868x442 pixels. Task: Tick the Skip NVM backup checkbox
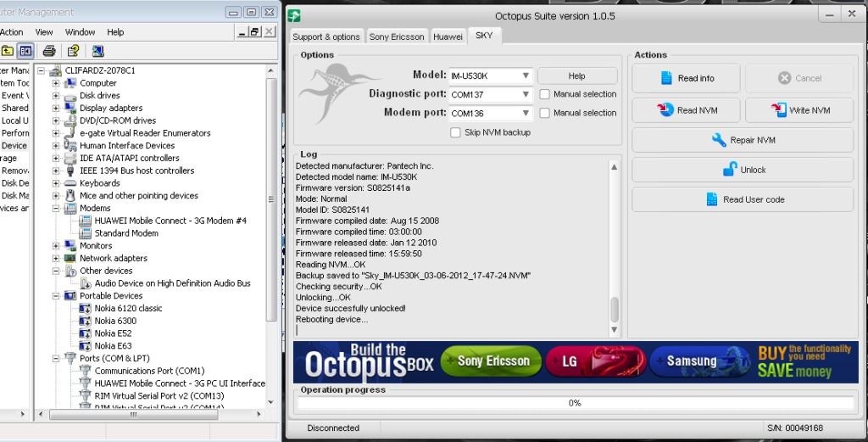455,133
